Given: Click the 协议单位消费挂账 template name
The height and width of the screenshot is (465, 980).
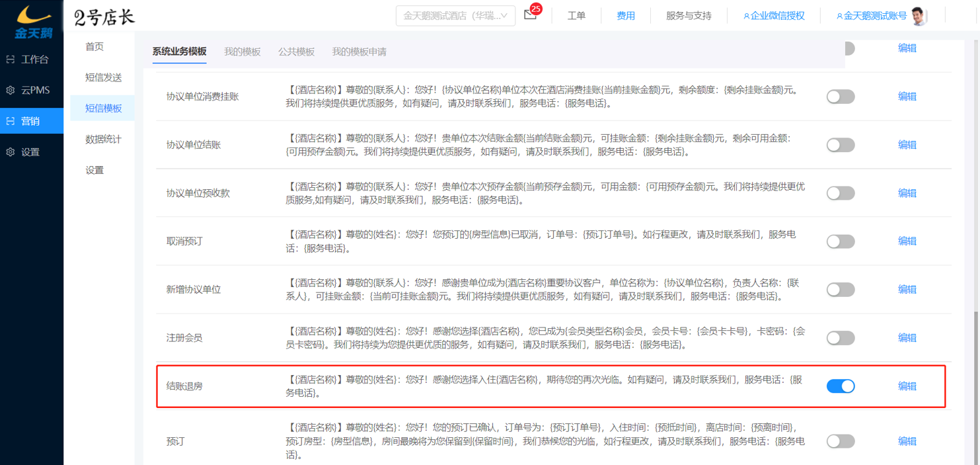Looking at the screenshot, I should [x=203, y=97].
